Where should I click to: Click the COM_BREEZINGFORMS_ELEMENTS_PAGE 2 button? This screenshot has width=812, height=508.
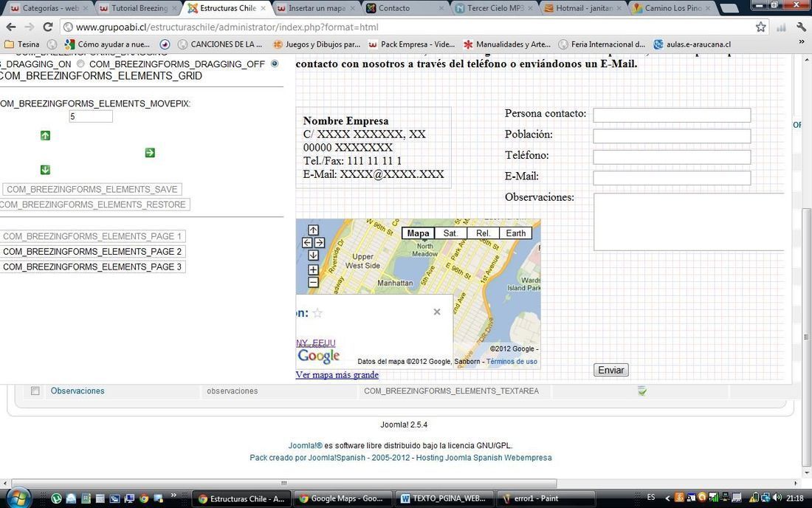coord(93,252)
